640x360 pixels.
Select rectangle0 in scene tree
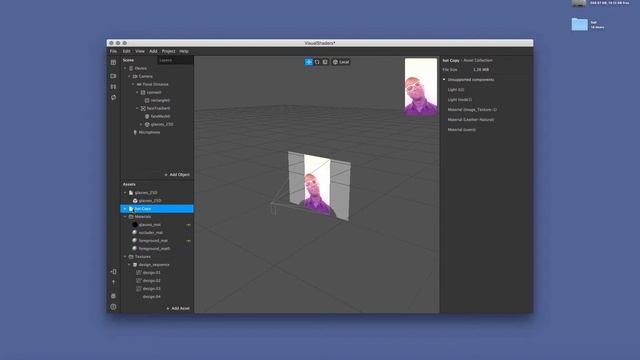click(x=160, y=100)
